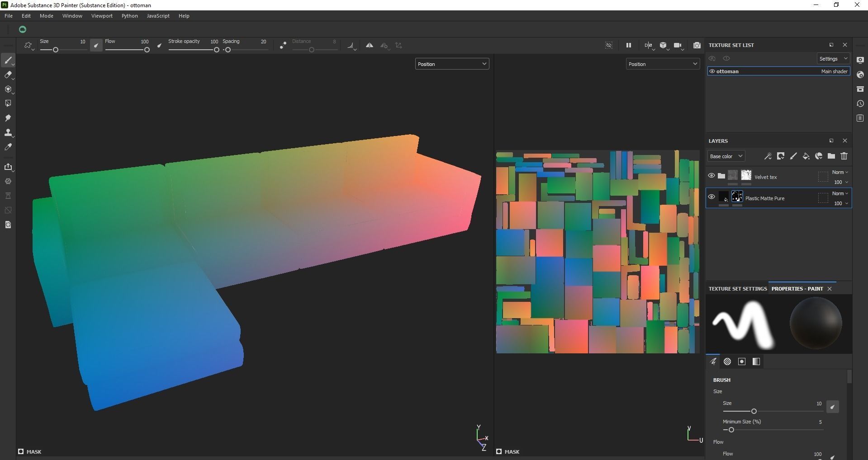The image size is (868, 460).
Task: Open the Base color channel dropdown
Action: click(726, 156)
